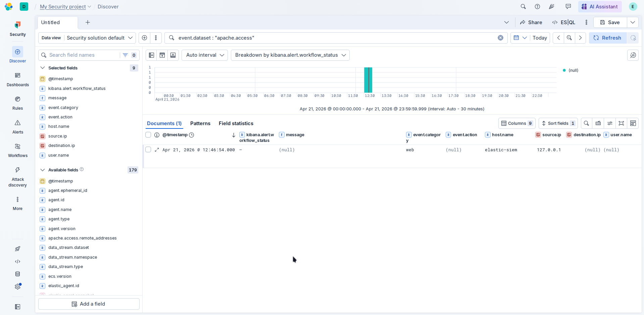644x315 pixels.
Task: Open the Security solution nav item
Action: click(x=17, y=29)
